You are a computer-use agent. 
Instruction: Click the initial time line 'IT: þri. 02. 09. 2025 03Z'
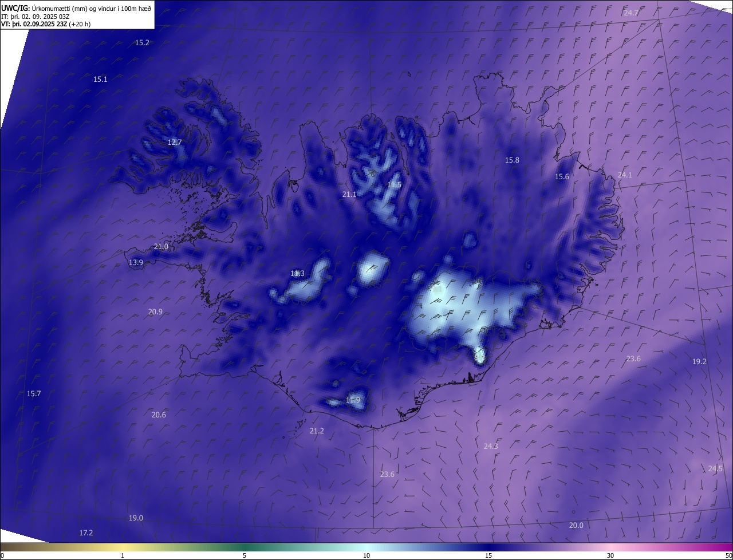tap(35, 16)
